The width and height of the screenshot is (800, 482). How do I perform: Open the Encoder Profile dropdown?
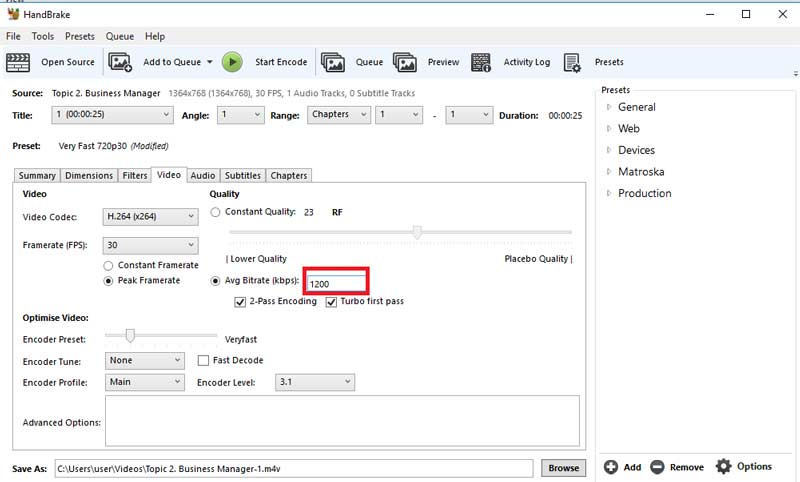point(145,382)
